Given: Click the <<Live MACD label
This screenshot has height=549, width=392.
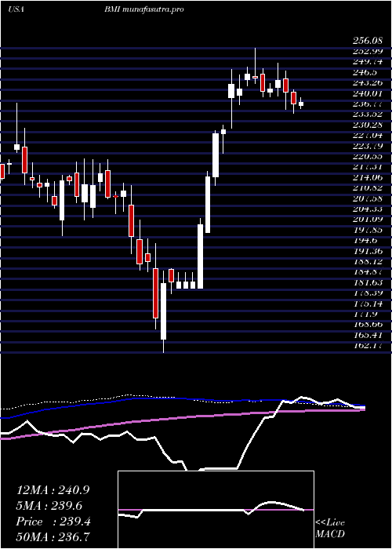Looking at the screenshot, I should [330, 528].
